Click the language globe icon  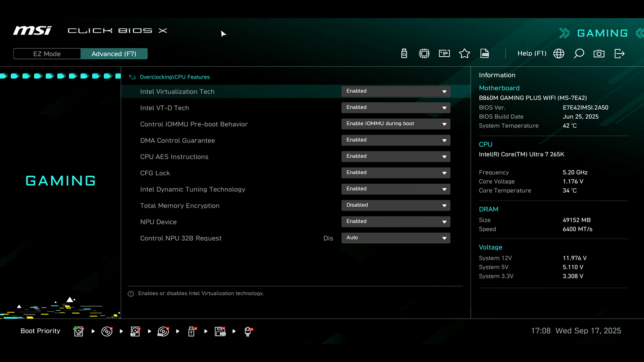[559, 54]
